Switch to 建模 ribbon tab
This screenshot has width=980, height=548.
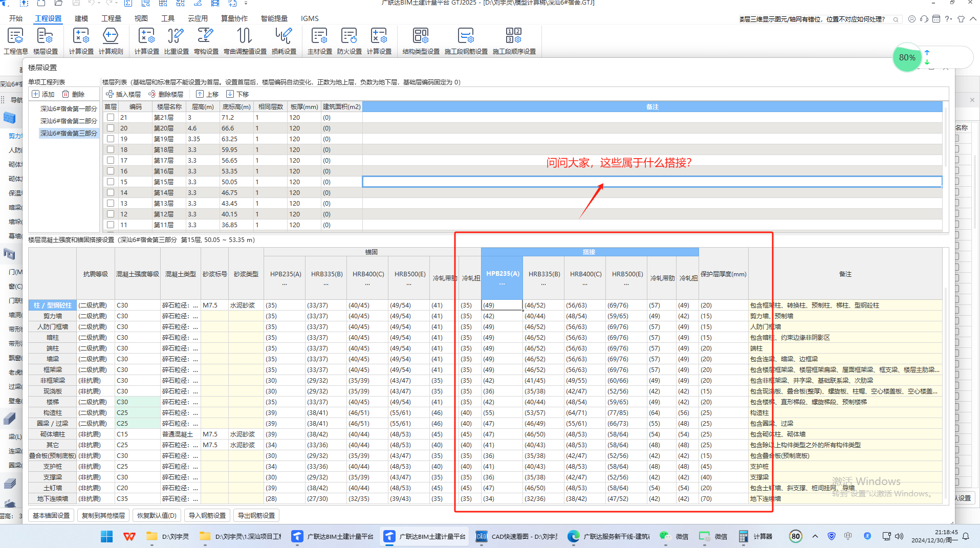(x=81, y=18)
